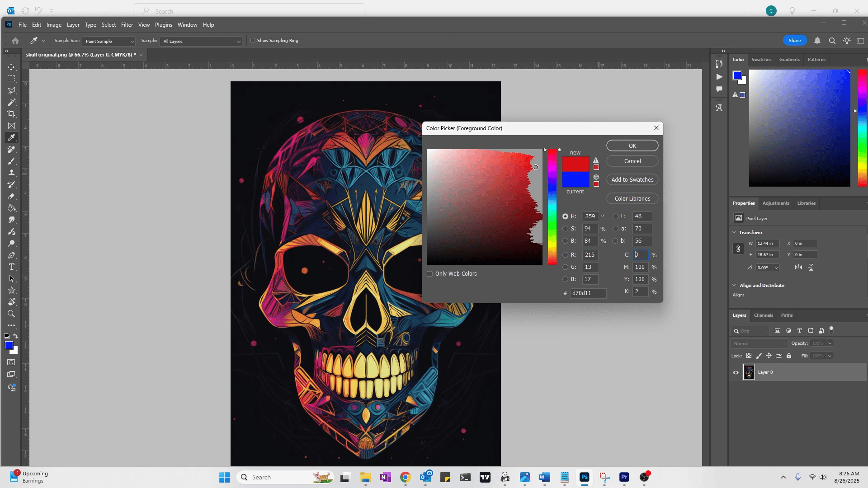Open the All Layers sample dropdown

coord(201,41)
